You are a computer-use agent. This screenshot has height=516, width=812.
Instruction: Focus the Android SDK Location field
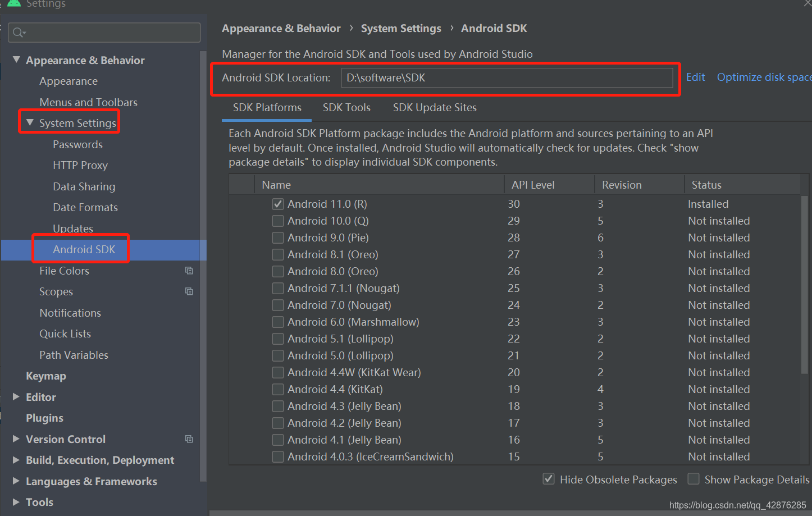(x=507, y=78)
